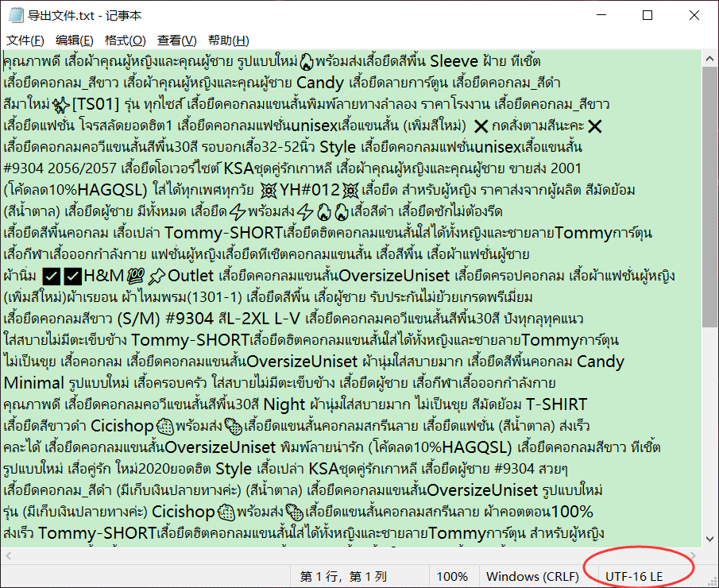This screenshot has width=719, height=588.
Task: Maximize the Notepad window
Action: click(x=647, y=15)
